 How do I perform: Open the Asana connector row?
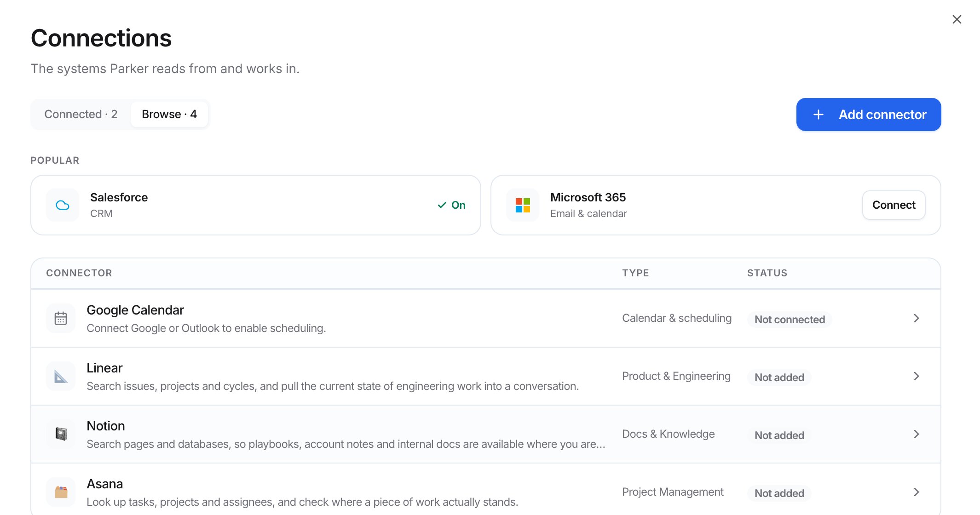pyautogui.click(x=486, y=490)
